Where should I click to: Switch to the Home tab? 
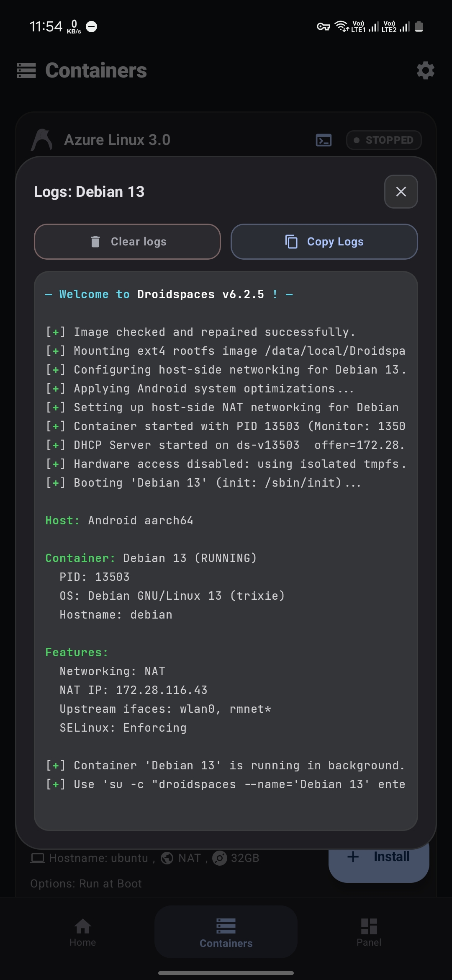pyautogui.click(x=83, y=932)
